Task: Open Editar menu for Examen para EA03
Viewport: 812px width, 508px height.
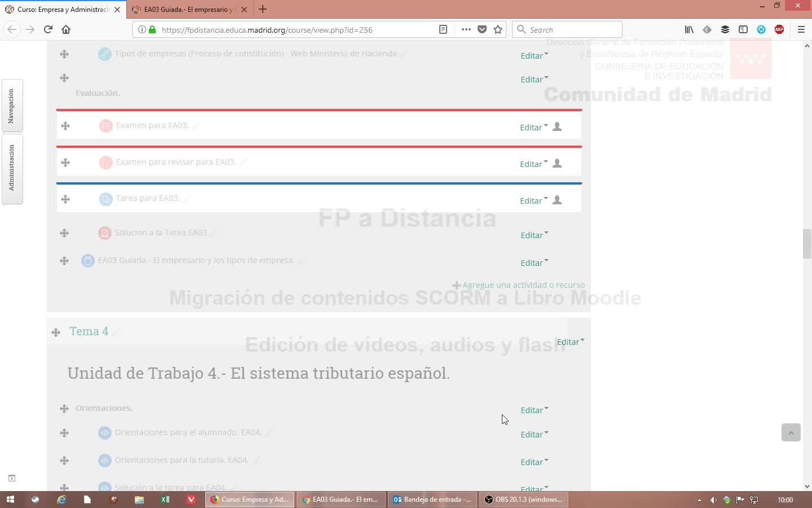Action: point(534,127)
